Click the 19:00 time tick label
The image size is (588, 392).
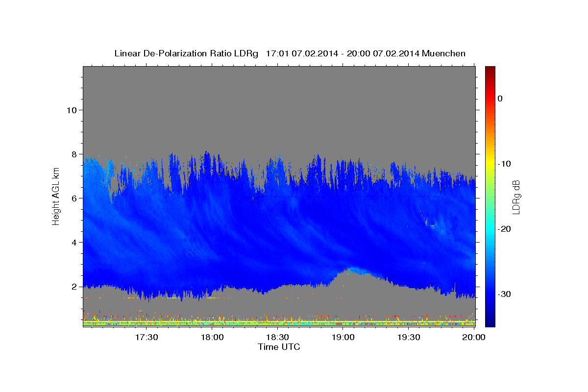point(343,337)
